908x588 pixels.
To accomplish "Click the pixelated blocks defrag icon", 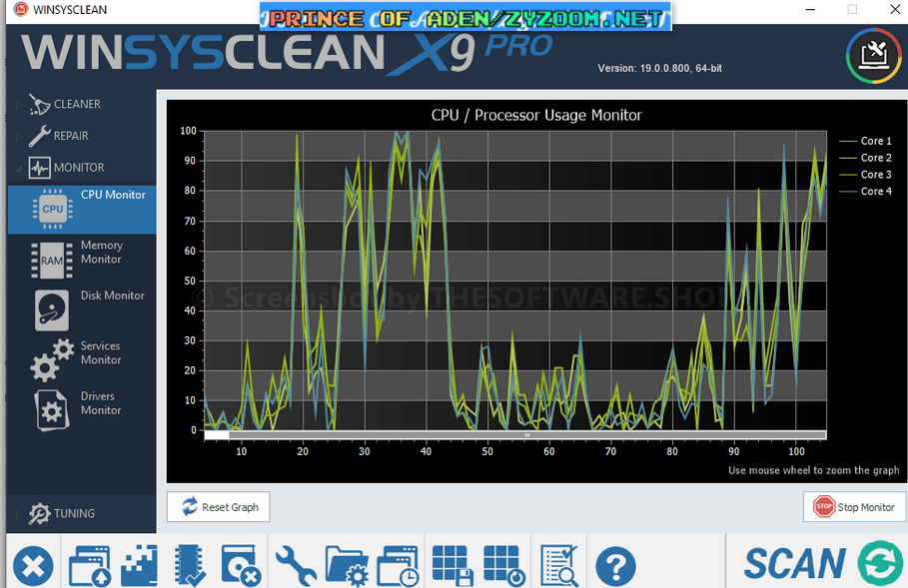I will [139, 565].
